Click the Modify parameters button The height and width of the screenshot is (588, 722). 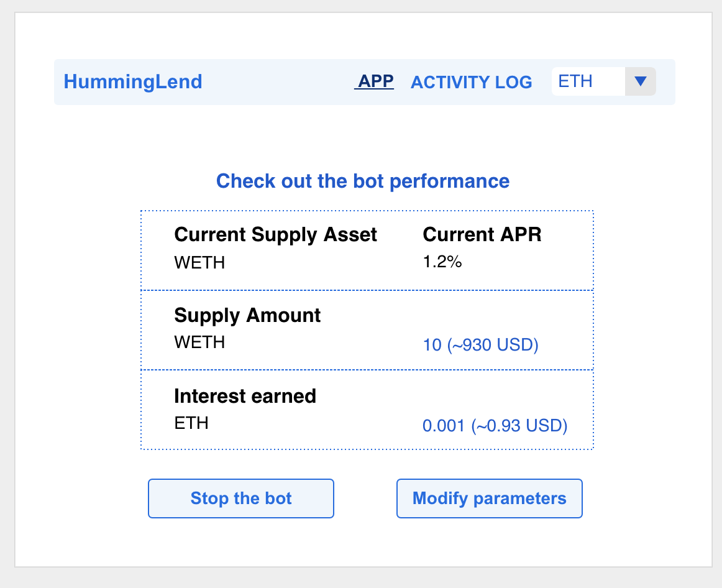(x=489, y=498)
